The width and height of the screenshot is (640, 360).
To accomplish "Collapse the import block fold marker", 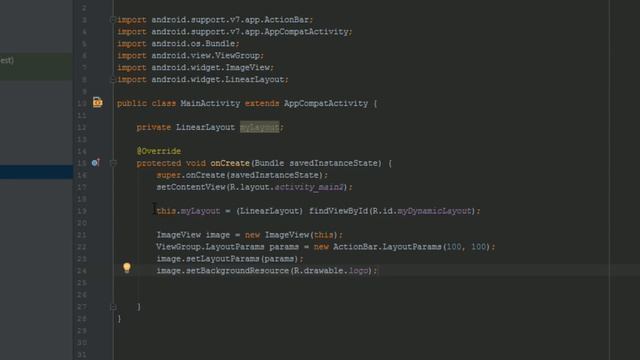I will [113, 19].
